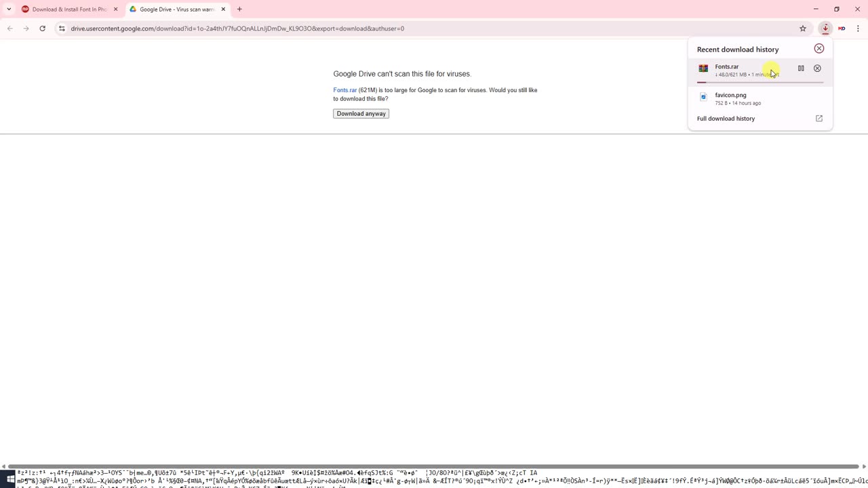
Task: Go back to previous page
Action: click(x=9, y=28)
